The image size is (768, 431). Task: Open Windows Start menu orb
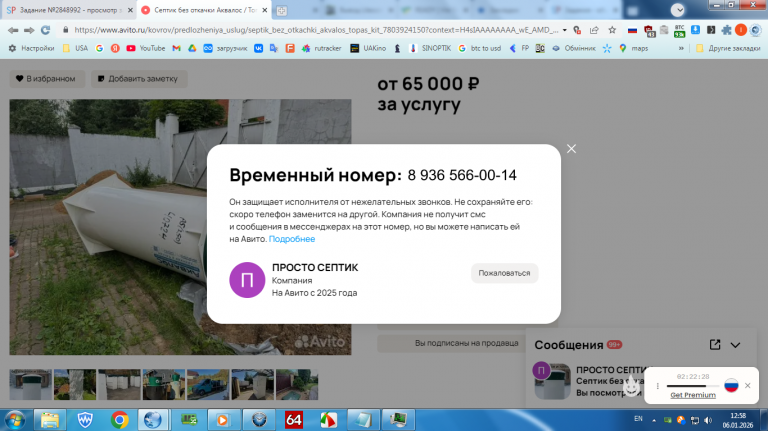pos(15,420)
